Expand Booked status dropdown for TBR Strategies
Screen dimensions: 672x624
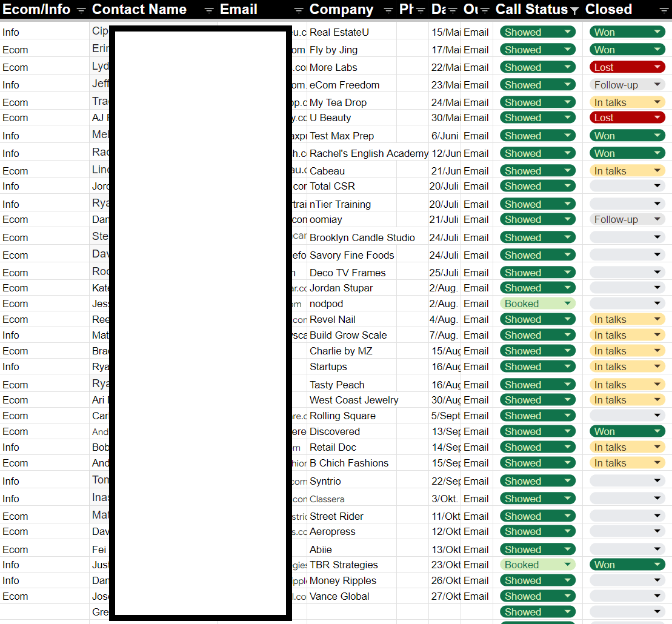pyautogui.click(x=567, y=565)
